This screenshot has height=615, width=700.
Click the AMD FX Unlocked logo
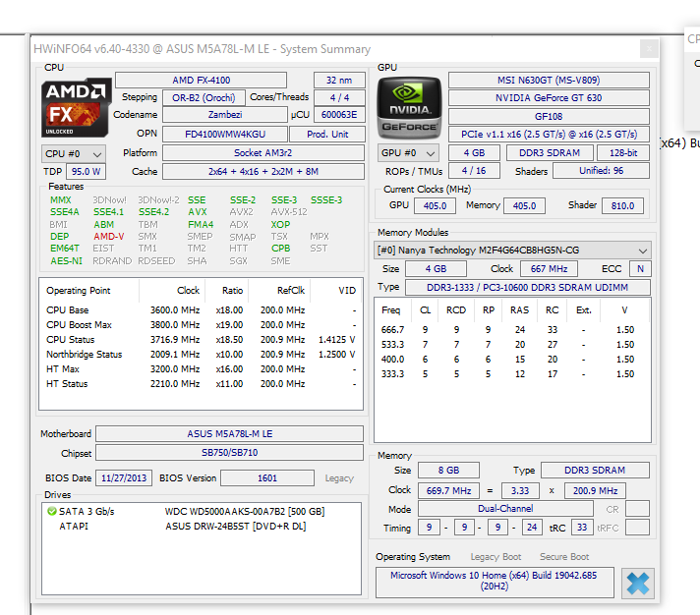coord(76,107)
